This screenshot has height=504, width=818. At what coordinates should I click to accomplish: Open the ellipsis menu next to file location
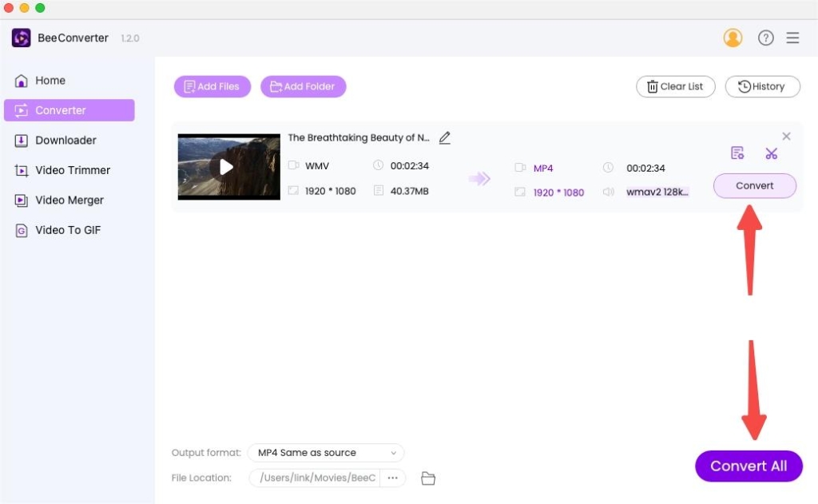(392, 478)
